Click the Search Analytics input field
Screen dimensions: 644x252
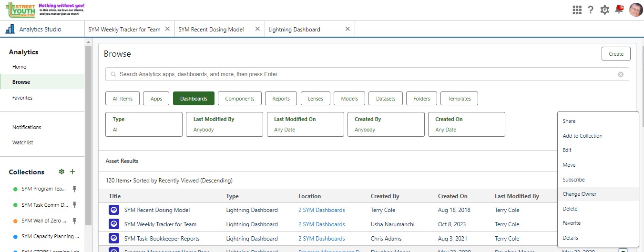[x=367, y=74]
